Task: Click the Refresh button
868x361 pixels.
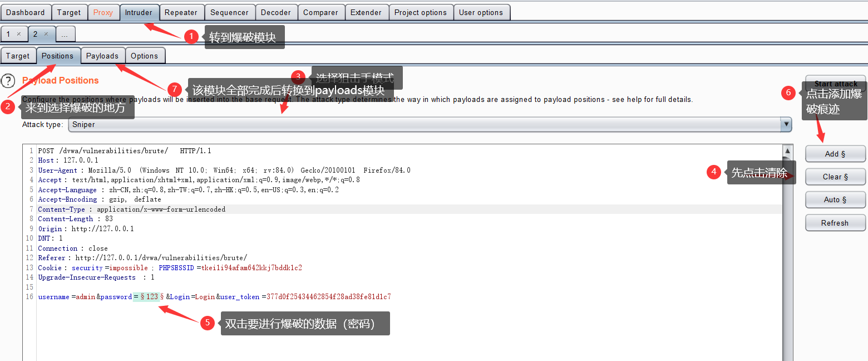Action: pos(835,223)
